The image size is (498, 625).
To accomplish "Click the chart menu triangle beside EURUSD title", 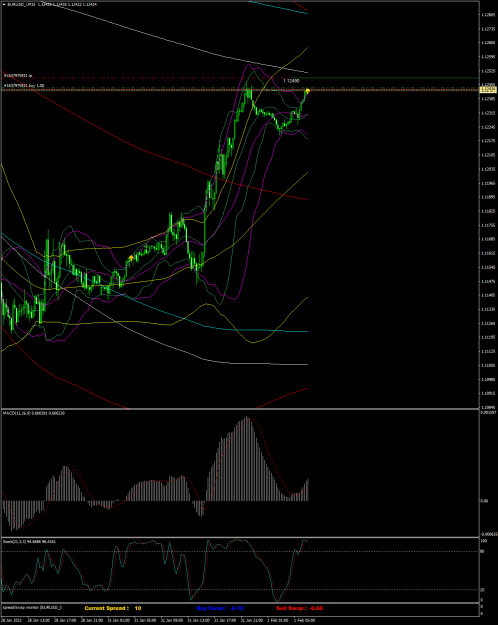I will tap(4, 4).
